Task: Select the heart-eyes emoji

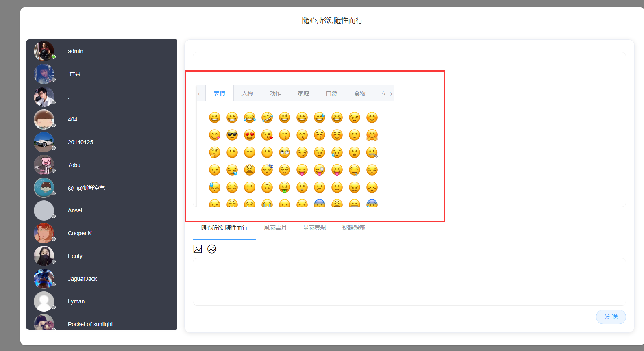Action: tap(250, 135)
